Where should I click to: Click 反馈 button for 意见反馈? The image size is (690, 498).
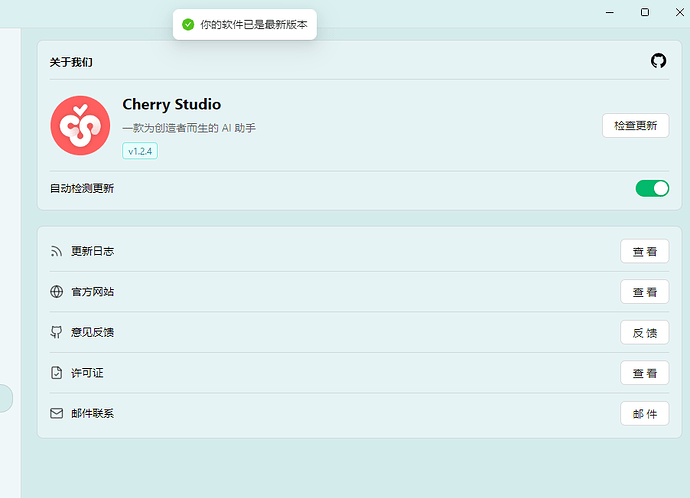coord(645,333)
